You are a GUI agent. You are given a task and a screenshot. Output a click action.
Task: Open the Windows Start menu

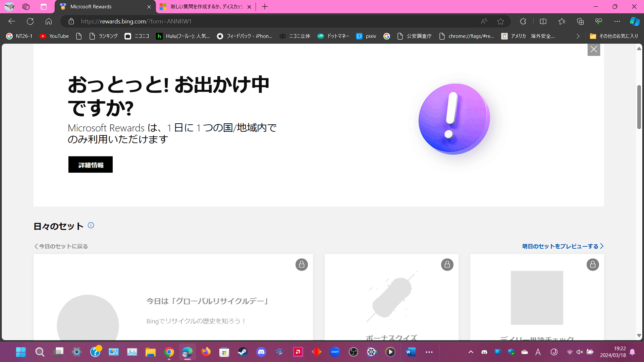pos(21,352)
